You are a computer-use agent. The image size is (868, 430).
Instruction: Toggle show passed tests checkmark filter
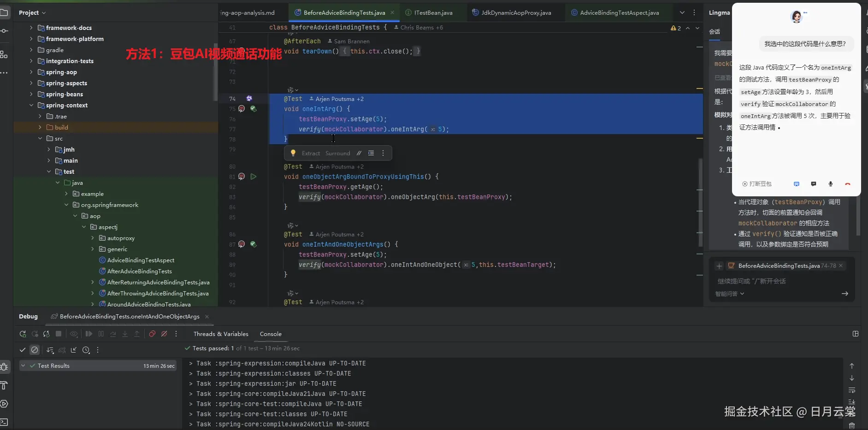(x=22, y=350)
